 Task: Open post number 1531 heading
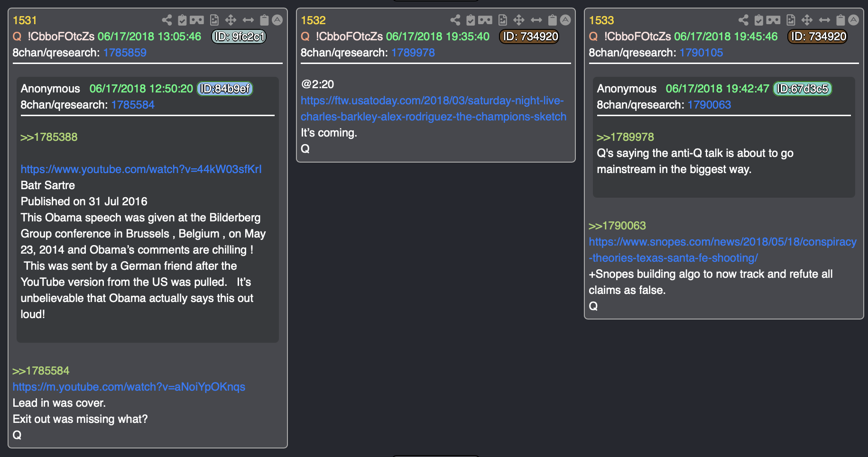25,20
